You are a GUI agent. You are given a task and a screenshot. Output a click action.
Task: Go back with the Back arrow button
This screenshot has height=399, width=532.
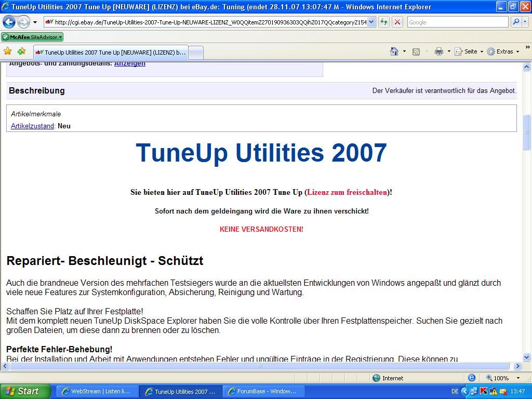[x=9, y=22]
